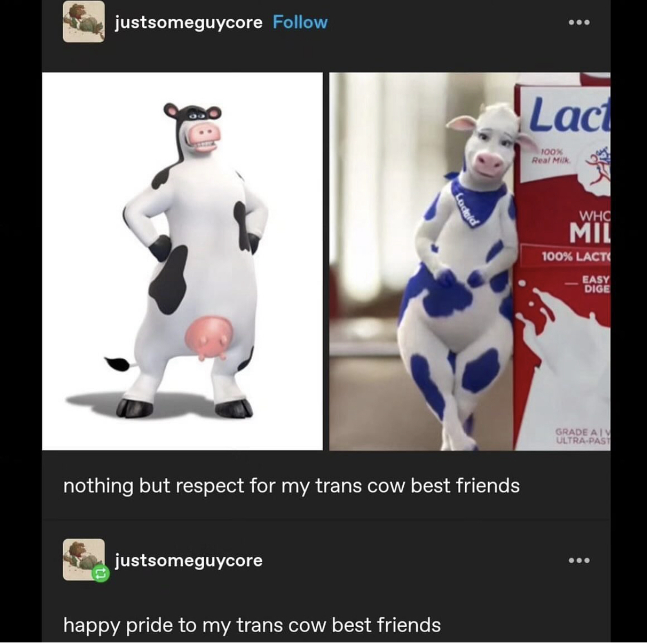Image resolution: width=647 pixels, height=644 pixels.
Task: Click the 'nothing but respect' caption text
Action: tap(292, 486)
